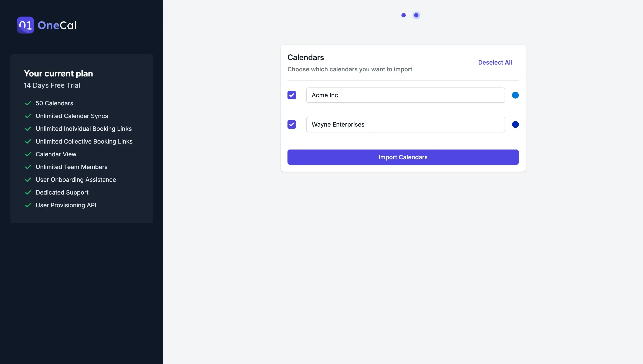Click the Your Current Plan section

tap(81, 138)
